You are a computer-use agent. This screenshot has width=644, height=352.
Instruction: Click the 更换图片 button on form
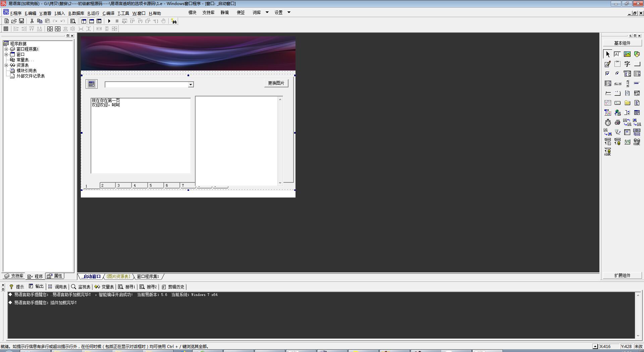pos(276,83)
